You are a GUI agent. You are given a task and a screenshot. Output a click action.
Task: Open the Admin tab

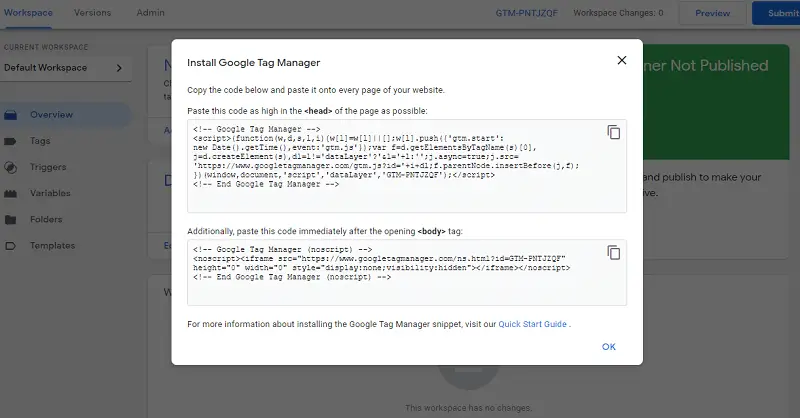click(151, 13)
